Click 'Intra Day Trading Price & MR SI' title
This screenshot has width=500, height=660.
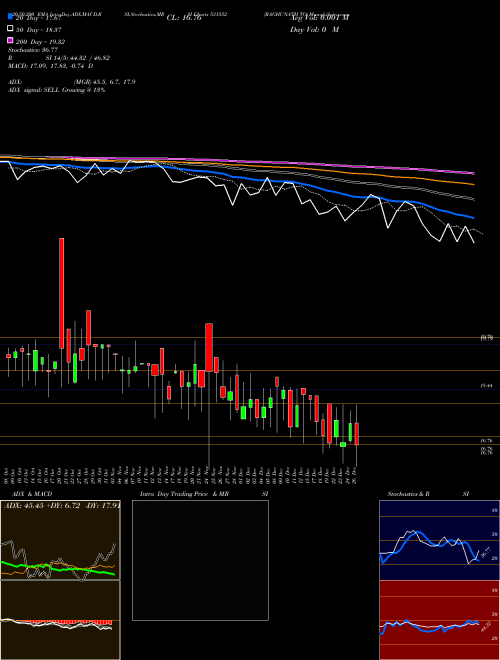(x=204, y=494)
